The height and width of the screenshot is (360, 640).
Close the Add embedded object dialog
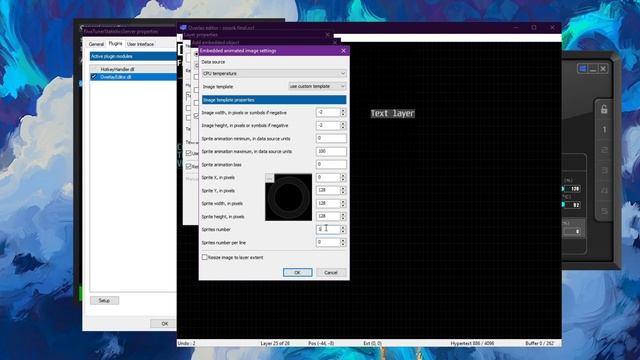point(335,42)
